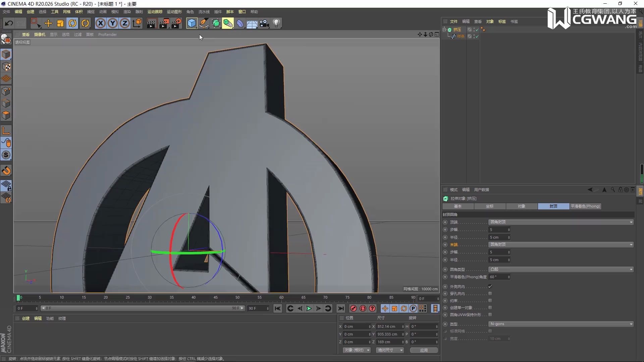Enable the 约束 checkbox
Viewport: 644px width, 362px height.
click(x=490, y=301)
